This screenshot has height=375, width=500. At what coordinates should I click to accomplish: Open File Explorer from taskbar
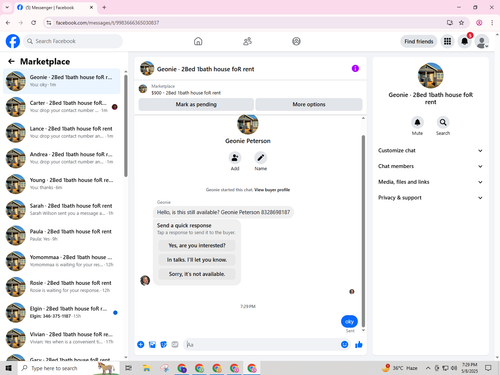click(146, 368)
